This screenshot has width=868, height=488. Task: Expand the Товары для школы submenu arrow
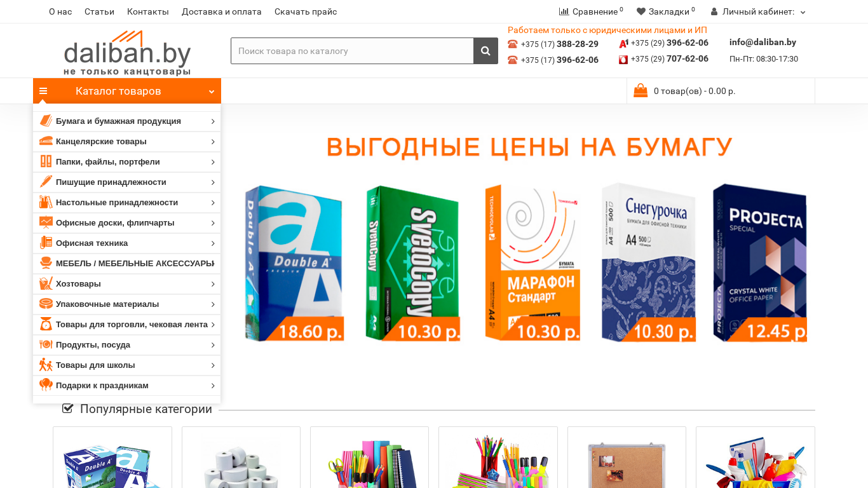tap(213, 365)
